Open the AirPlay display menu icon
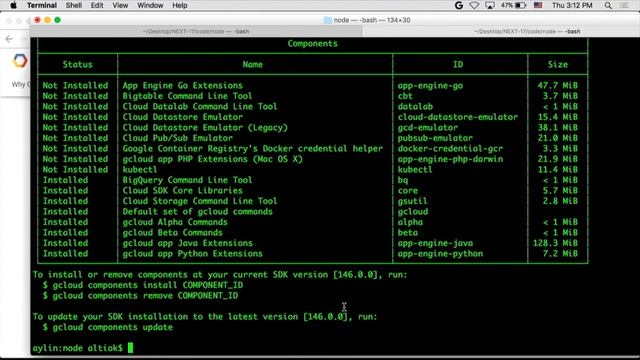The width and height of the screenshot is (640, 360). (490, 5)
